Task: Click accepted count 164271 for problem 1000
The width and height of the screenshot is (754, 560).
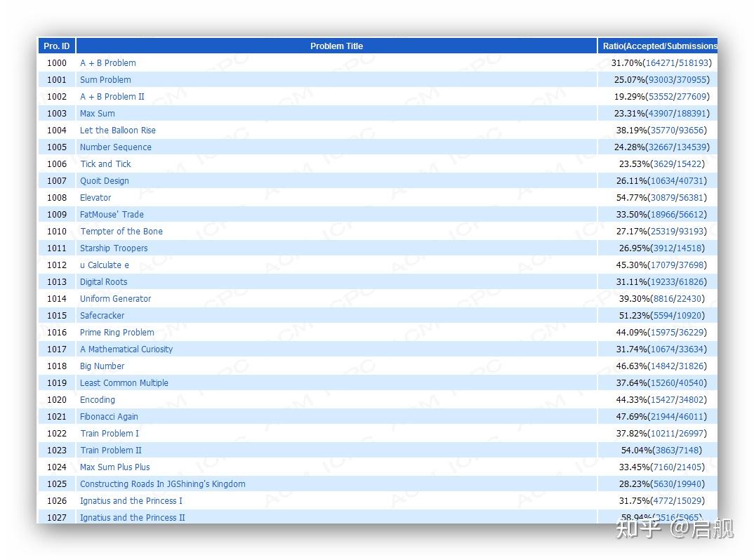Action: pos(660,63)
